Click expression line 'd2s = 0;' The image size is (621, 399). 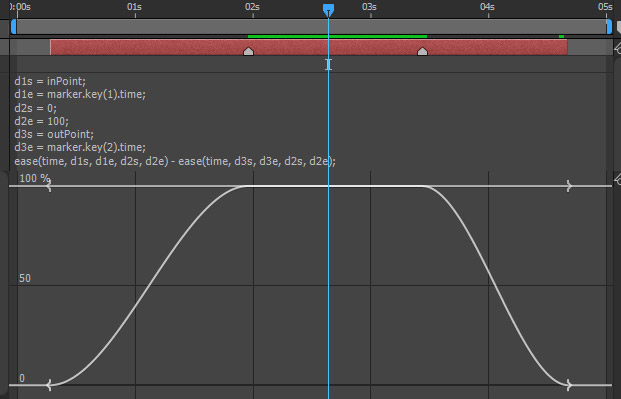click(35, 108)
